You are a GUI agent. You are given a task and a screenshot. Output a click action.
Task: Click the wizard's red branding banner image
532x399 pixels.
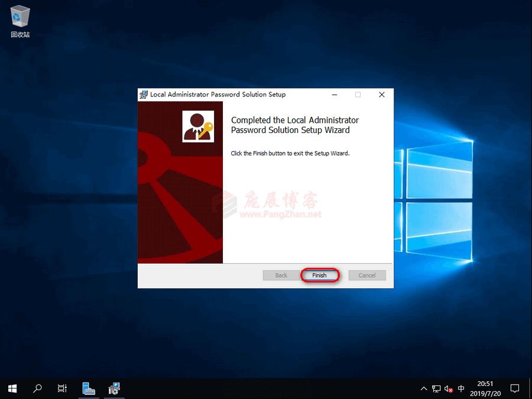pos(180,183)
